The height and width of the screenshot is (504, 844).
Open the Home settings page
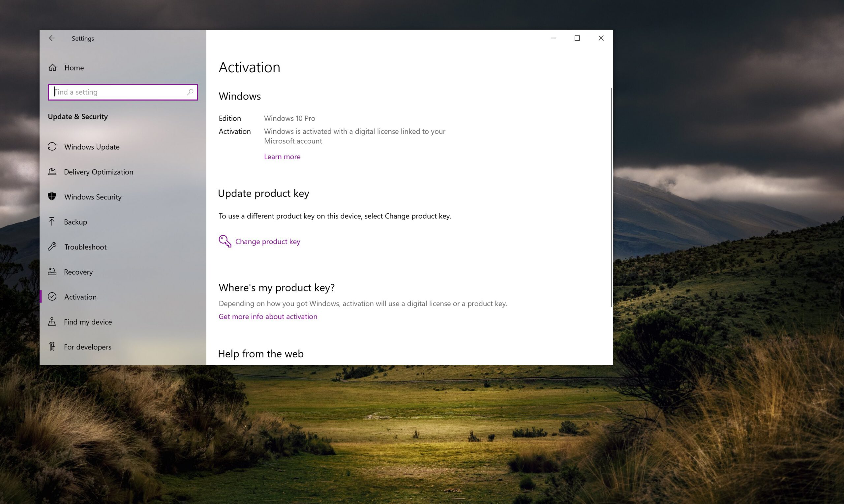click(x=123, y=68)
